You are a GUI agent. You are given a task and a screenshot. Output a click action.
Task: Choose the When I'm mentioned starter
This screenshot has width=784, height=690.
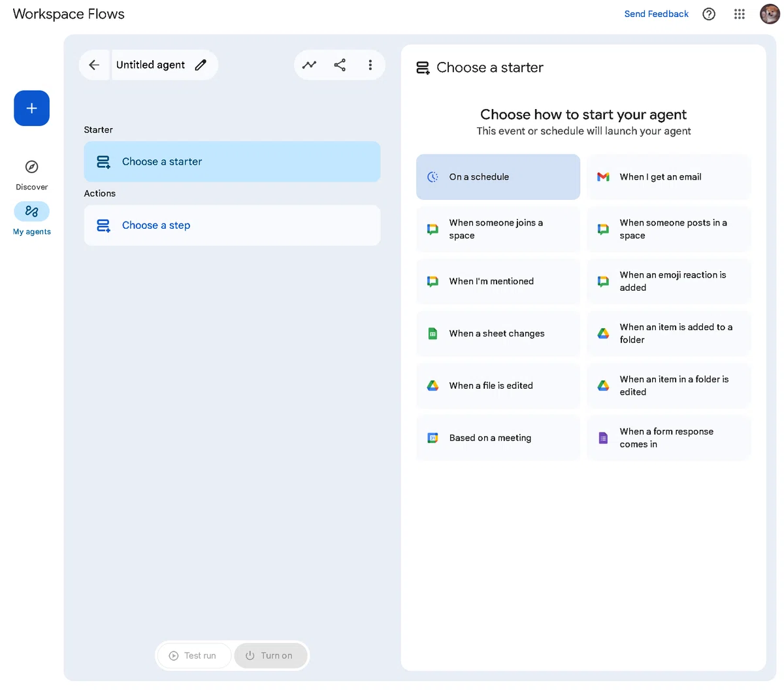click(x=498, y=282)
